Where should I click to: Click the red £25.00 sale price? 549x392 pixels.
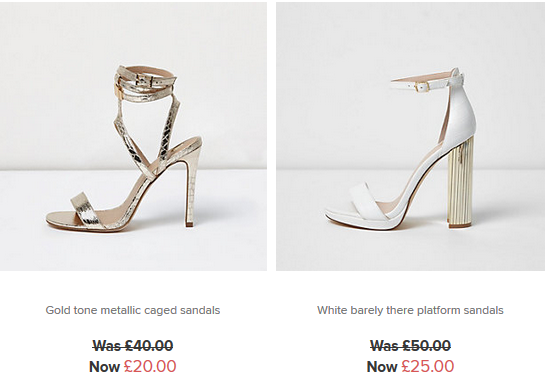point(428,366)
